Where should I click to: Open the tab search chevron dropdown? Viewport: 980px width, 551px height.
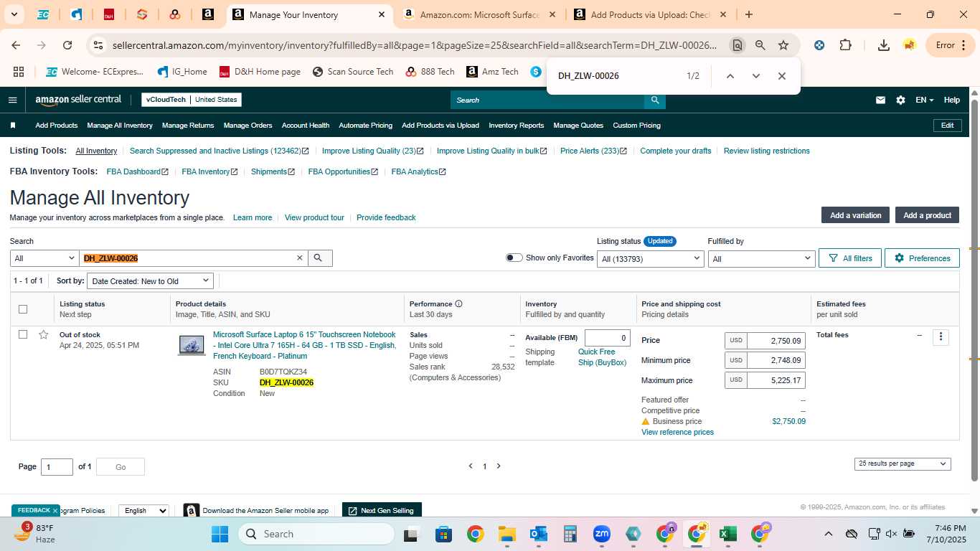[x=15, y=14]
